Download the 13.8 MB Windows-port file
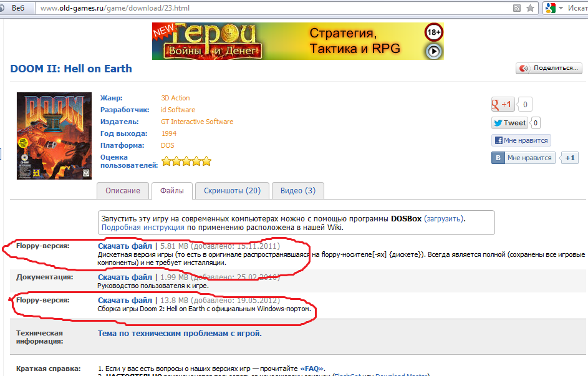The image size is (588, 376). [125, 301]
